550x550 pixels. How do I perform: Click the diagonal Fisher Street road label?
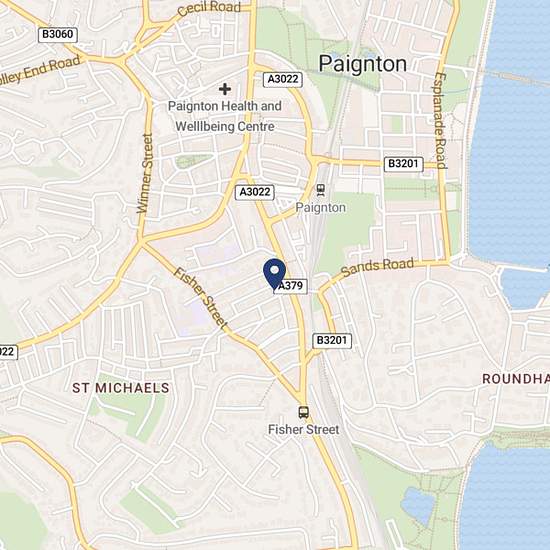(x=201, y=298)
